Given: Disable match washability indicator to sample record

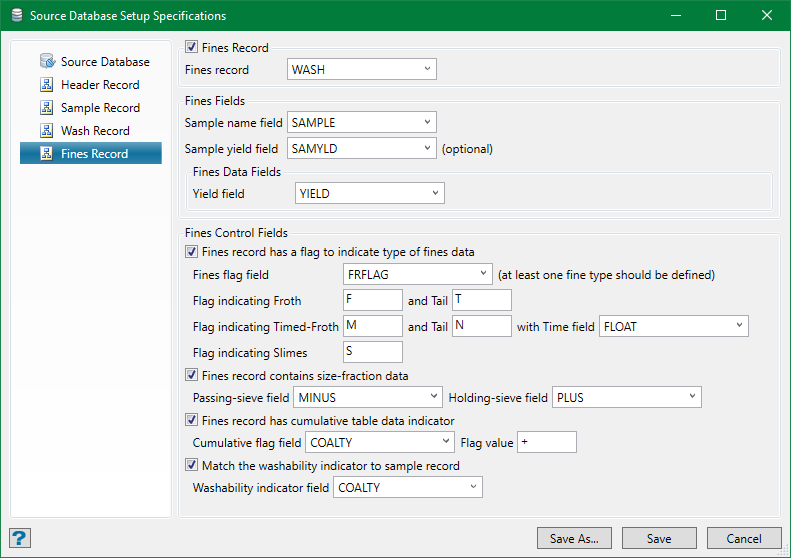Looking at the screenshot, I should 192,466.
